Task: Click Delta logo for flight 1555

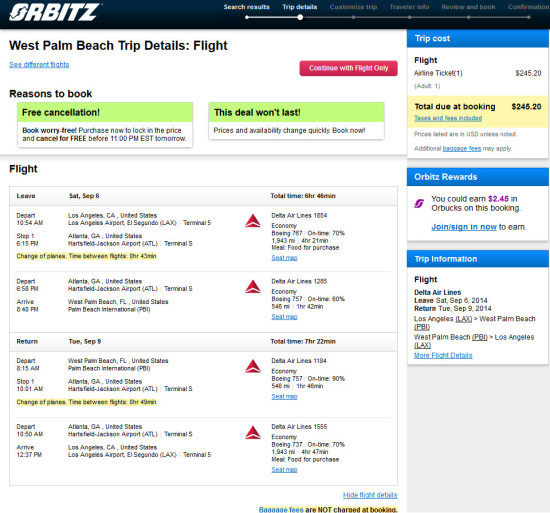Action: [x=253, y=432]
